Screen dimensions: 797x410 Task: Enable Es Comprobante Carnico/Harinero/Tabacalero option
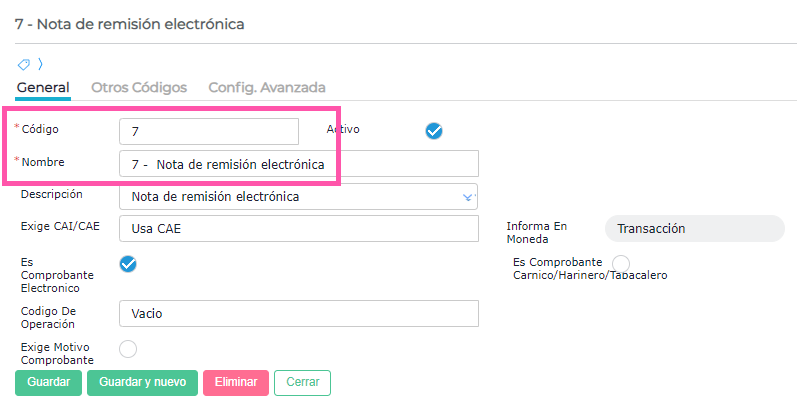621,263
